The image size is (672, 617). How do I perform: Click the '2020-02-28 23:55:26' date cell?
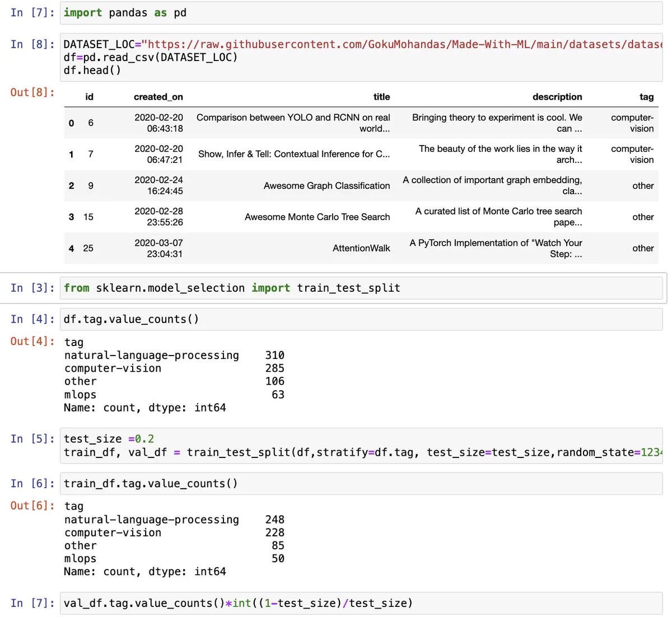click(158, 217)
